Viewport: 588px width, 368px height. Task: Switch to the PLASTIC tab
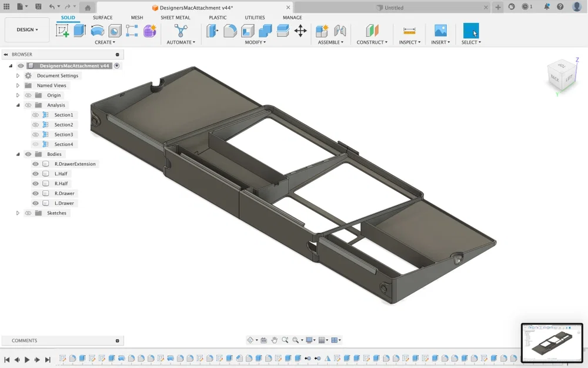click(x=218, y=18)
